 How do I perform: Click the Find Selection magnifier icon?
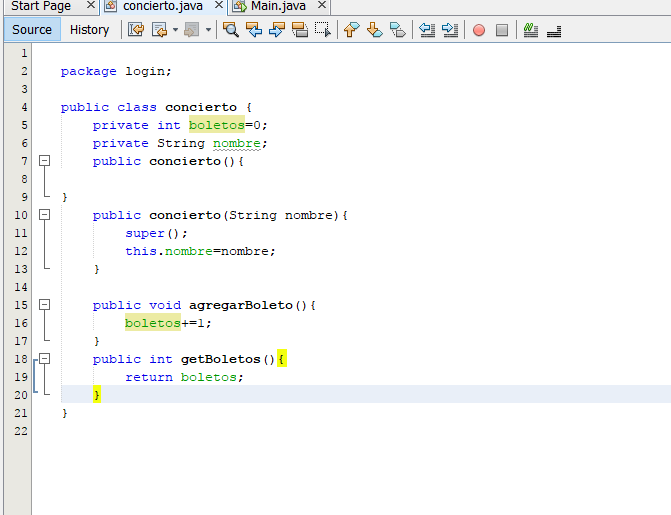click(x=231, y=30)
